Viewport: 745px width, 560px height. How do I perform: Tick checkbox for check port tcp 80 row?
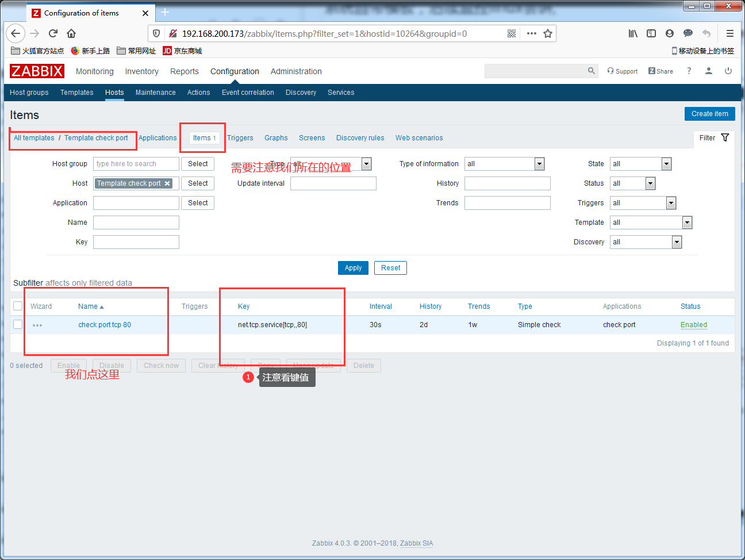pos(18,324)
